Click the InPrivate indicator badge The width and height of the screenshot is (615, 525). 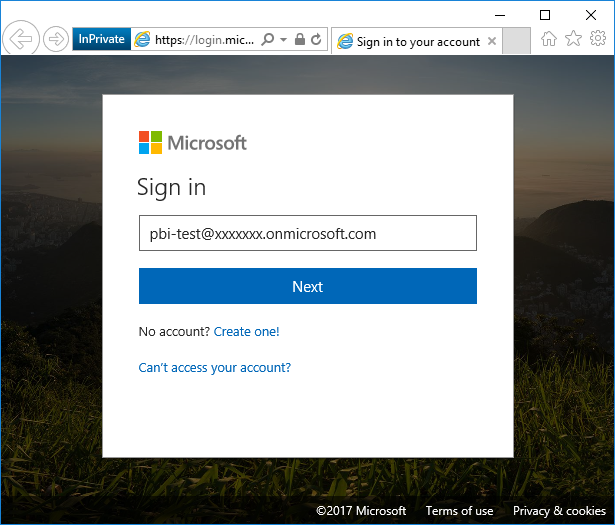102,39
